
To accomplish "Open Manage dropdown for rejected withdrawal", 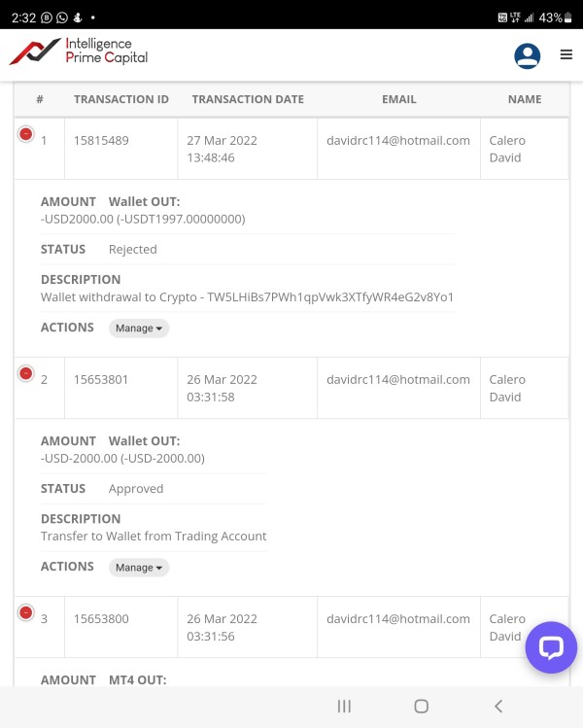I will (138, 329).
